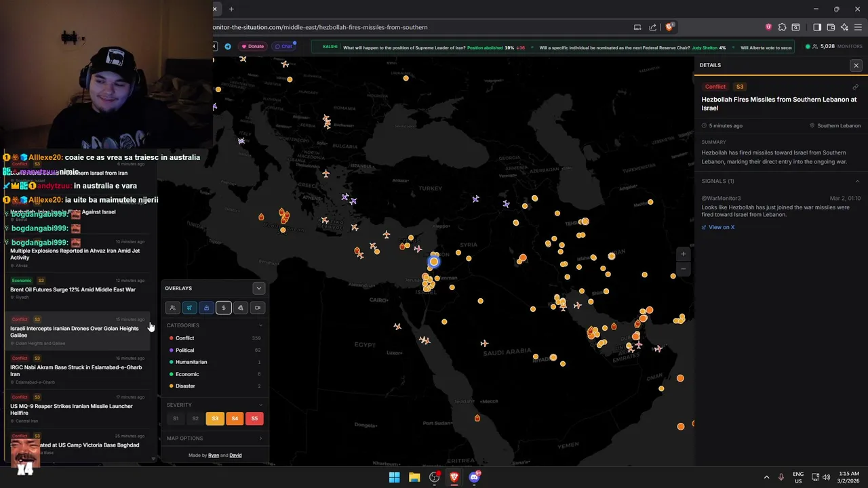Zoom out on the map

coord(683,268)
